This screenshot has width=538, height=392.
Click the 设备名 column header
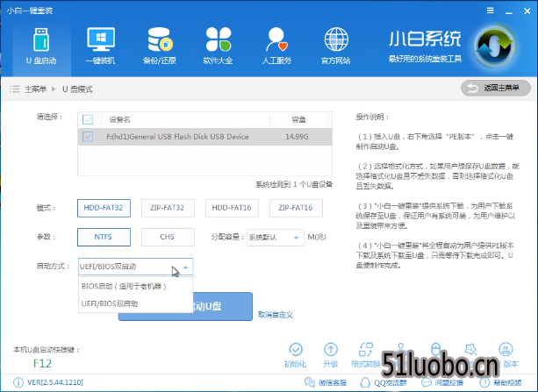point(119,119)
